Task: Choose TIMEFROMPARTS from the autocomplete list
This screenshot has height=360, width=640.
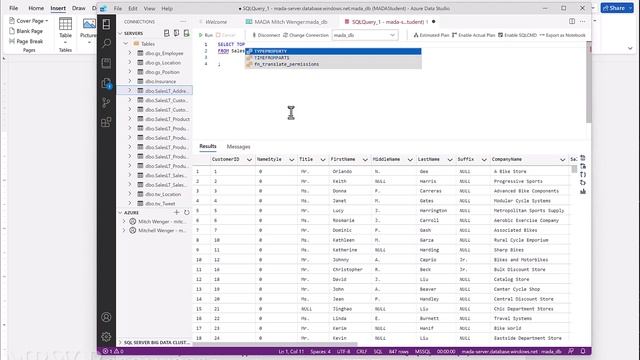Action: (333, 58)
